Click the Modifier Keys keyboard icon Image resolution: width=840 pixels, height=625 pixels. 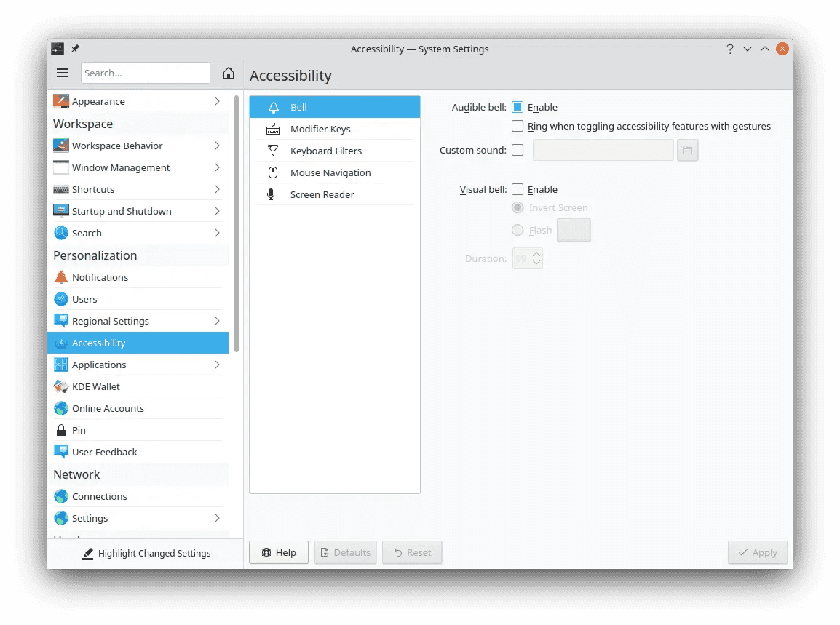272,129
